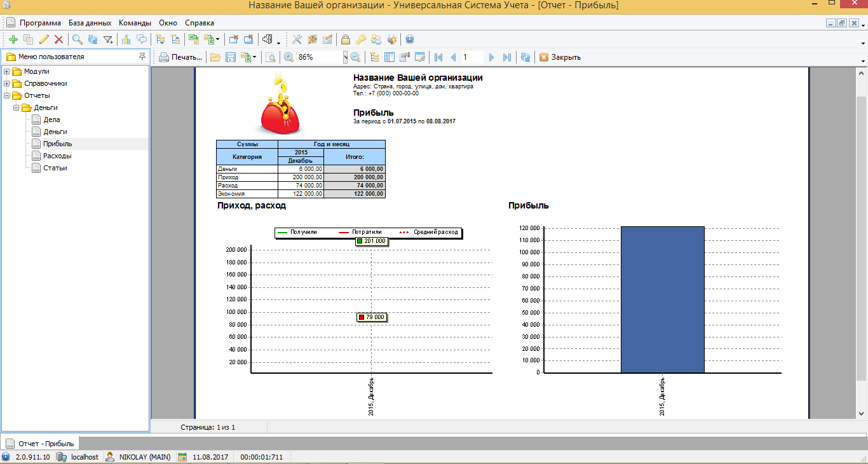The height and width of the screenshot is (464, 868).
Task: Go to last page of report
Action: coord(506,57)
